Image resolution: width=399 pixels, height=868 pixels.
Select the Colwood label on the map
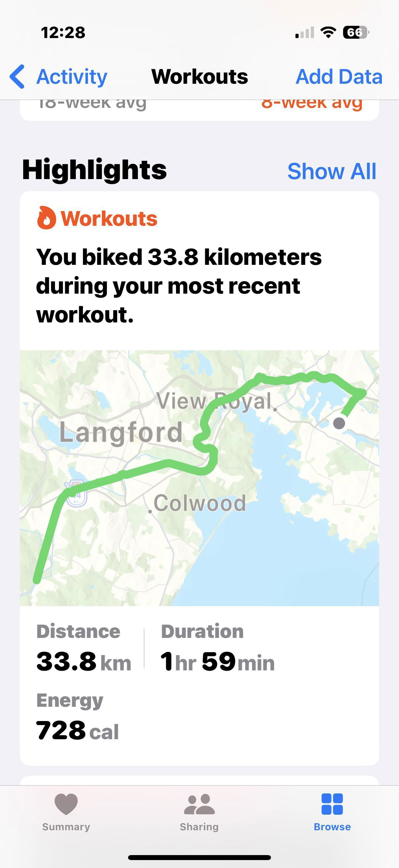[x=200, y=503]
